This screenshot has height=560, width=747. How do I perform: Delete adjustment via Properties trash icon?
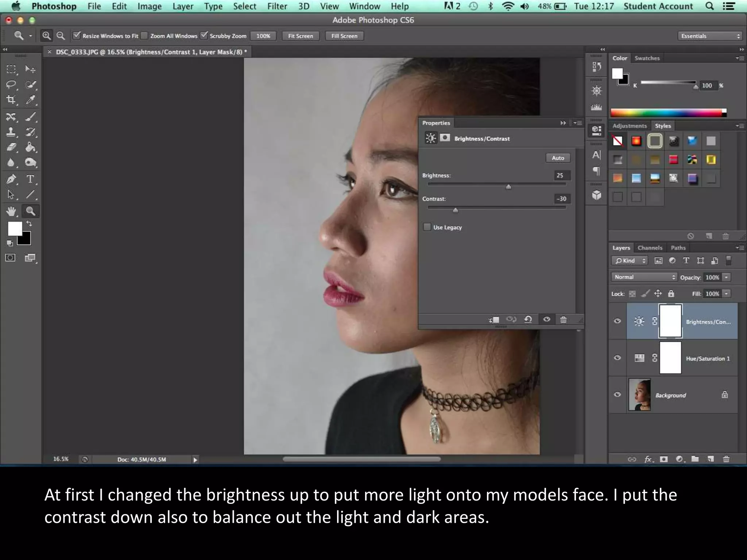pos(563,320)
